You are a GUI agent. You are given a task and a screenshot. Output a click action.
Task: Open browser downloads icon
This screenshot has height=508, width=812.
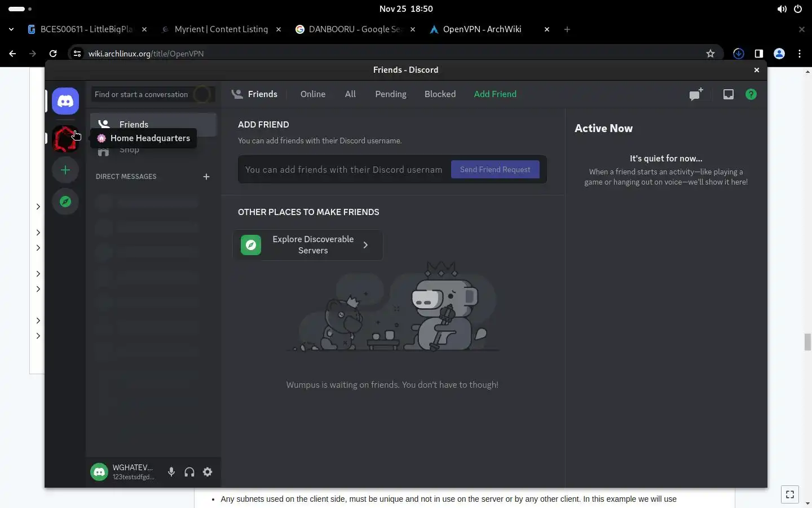[x=739, y=54]
